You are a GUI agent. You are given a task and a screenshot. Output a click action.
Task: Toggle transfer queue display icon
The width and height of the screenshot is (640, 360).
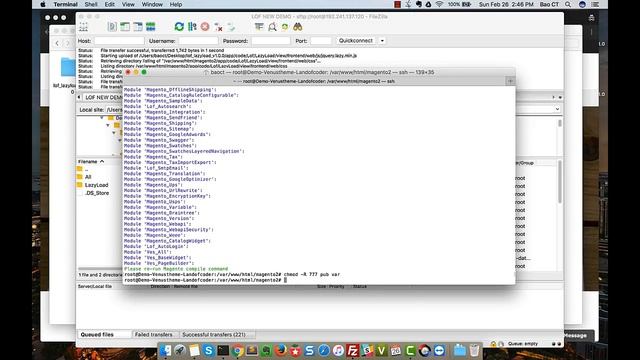pos(151,27)
